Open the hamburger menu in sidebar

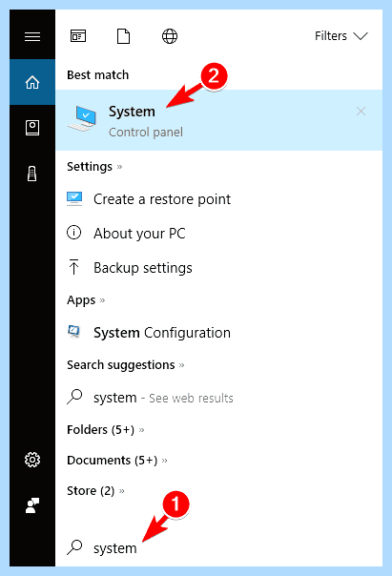[32, 36]
